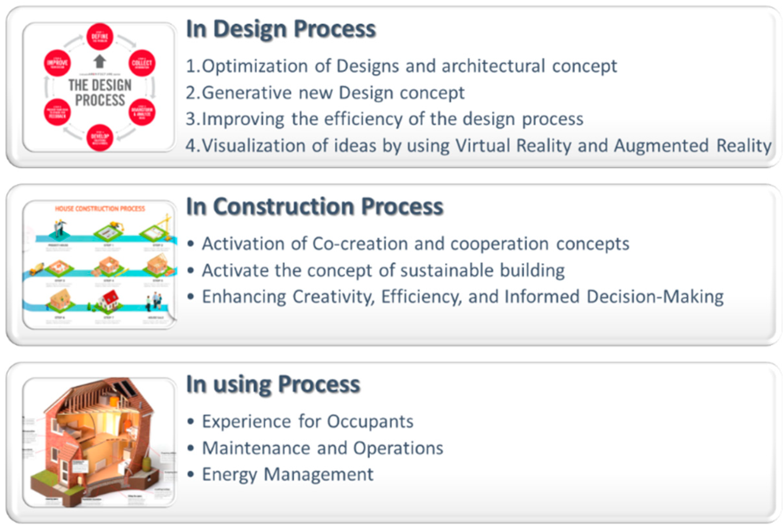Image resolution: width=783 pixels, height=532 pixels.
Task: Click the red Feedback circle
Action: [x=58, y=112]
